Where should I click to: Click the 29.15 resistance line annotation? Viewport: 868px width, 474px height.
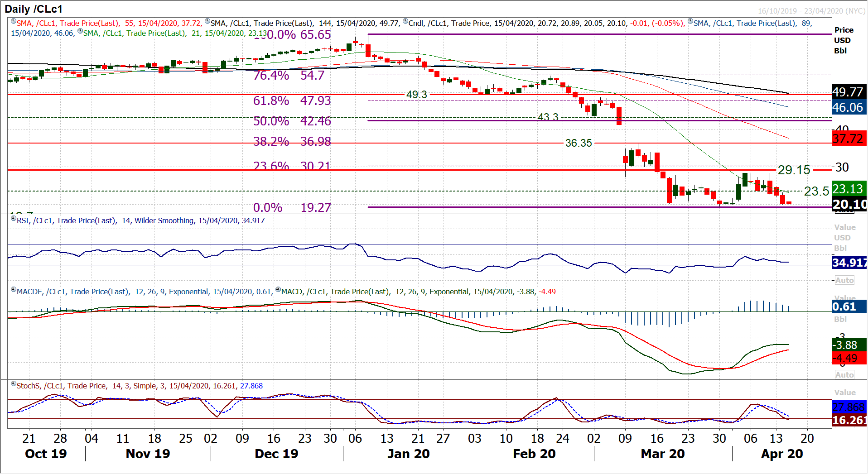794,170
